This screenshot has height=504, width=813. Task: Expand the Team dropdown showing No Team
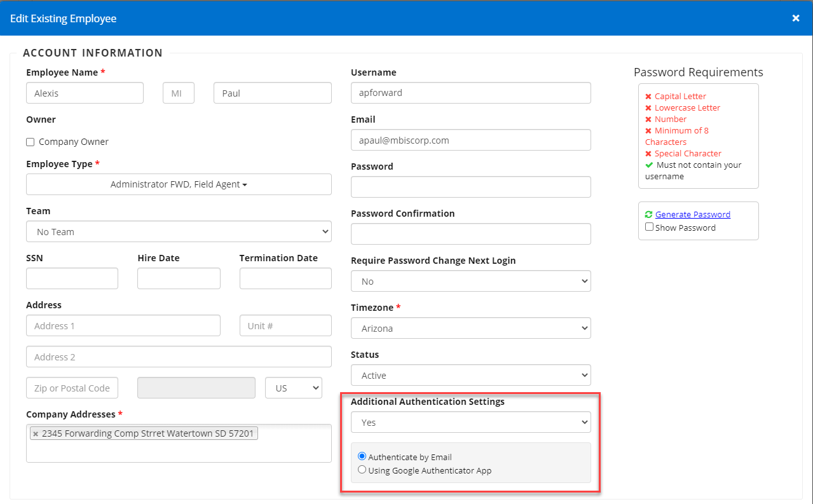pyautogui.click(x=179, y=231)
